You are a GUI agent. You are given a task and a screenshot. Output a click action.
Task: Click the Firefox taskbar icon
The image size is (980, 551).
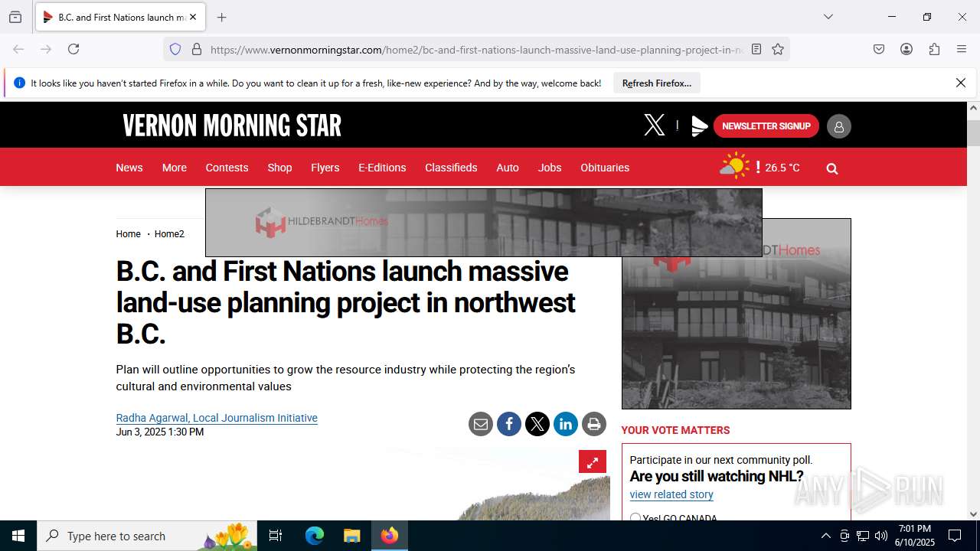(390, 536)
